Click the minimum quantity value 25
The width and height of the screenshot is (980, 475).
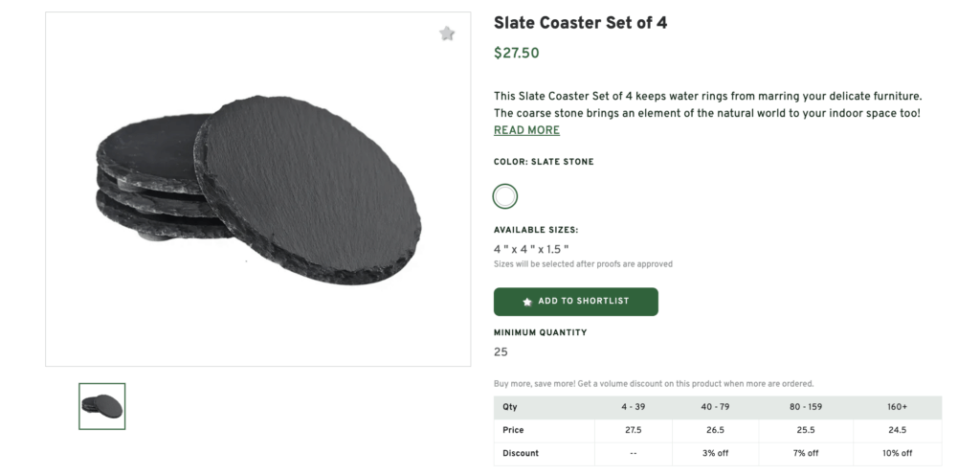(501, 351)
